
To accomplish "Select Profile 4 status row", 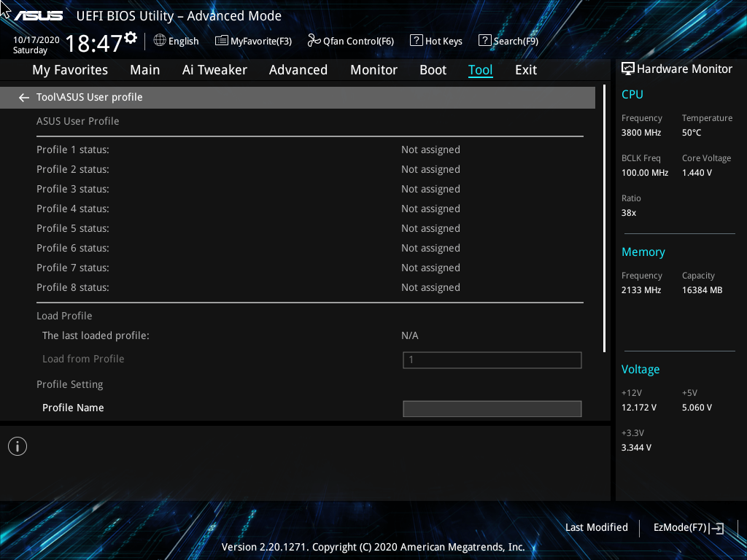I will 309,209.
